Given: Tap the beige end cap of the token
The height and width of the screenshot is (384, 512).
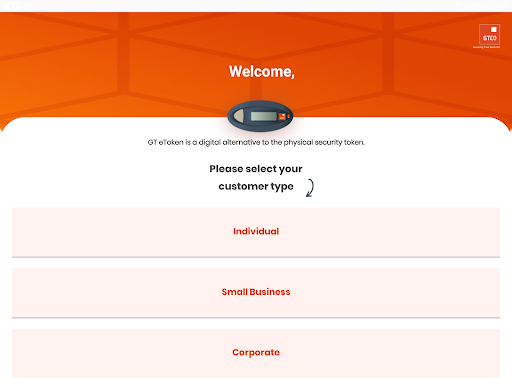Looking at the screenshot, I should (x=239, y=116).
